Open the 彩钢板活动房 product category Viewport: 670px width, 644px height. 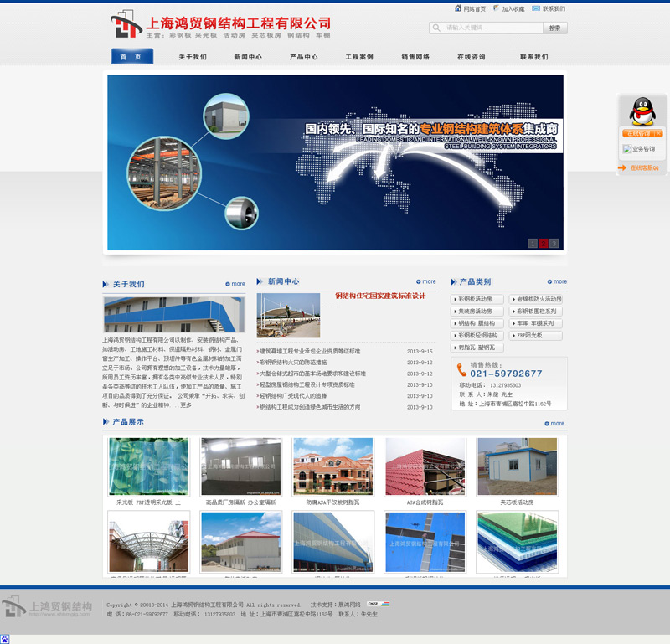tap(477, 299)
